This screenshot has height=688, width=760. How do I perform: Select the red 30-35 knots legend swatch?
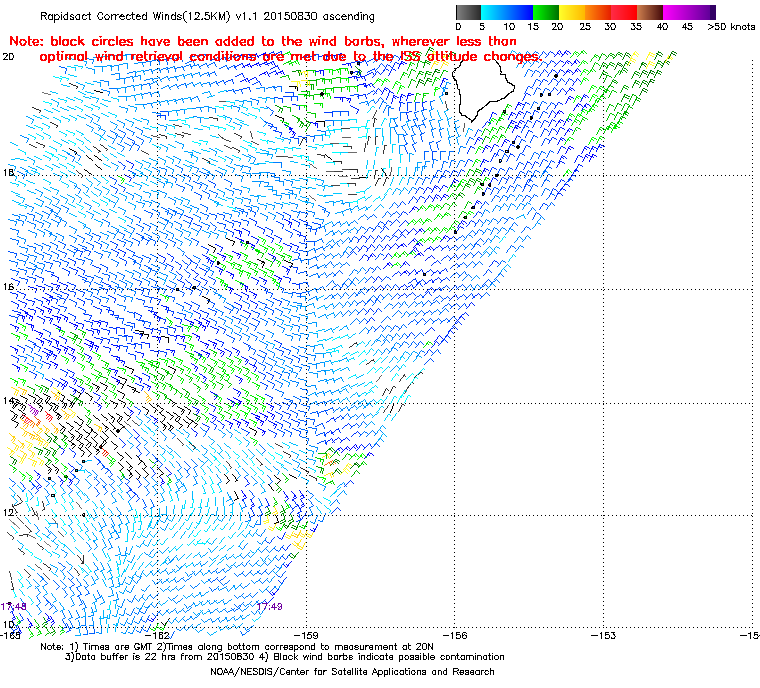[624, 12]
